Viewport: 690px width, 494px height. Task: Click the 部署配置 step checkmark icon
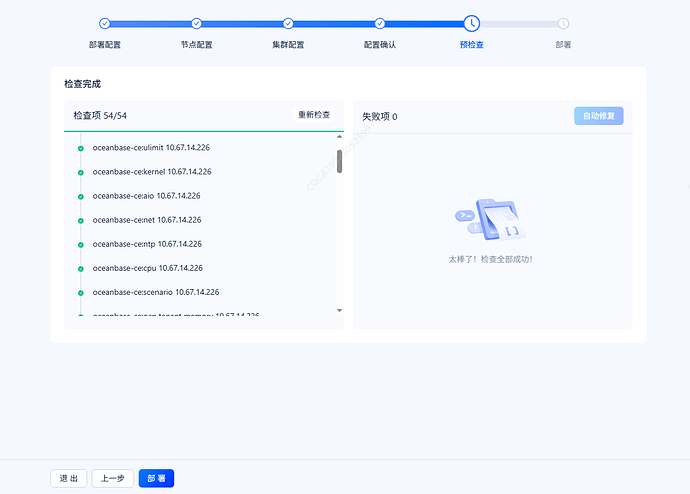(105, 23)
